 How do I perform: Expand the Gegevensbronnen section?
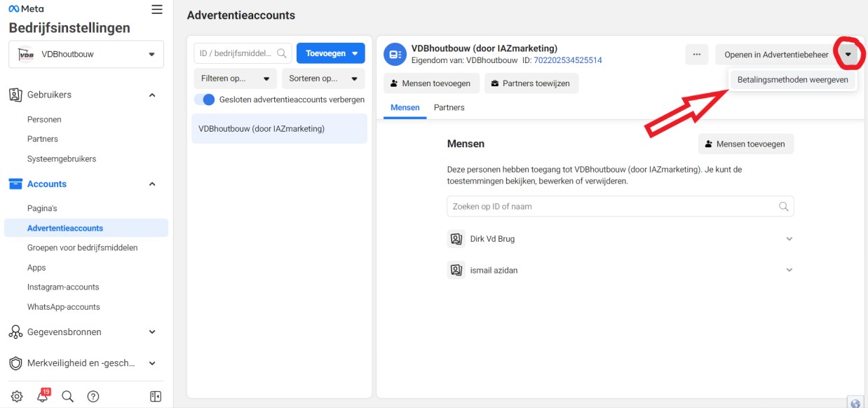152,332
